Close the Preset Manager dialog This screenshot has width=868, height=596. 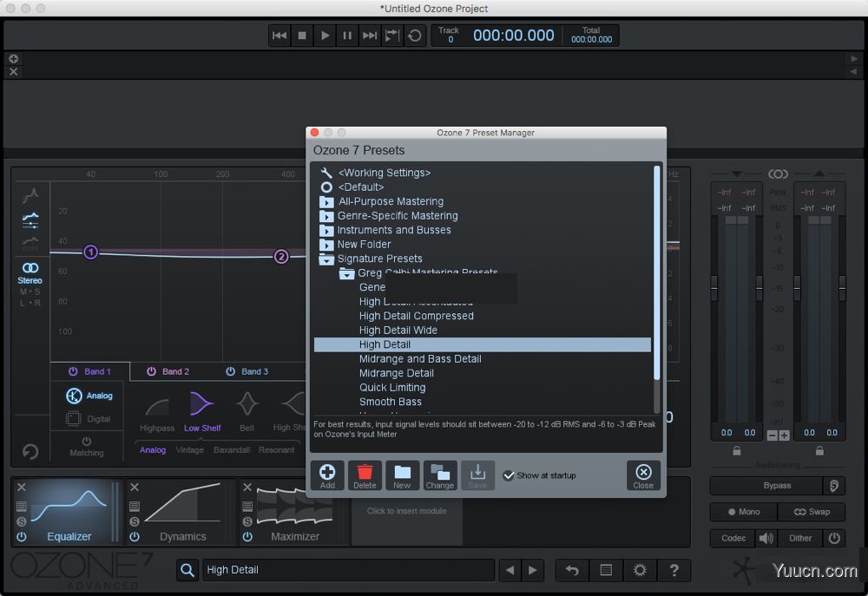[x=643, y=475]
